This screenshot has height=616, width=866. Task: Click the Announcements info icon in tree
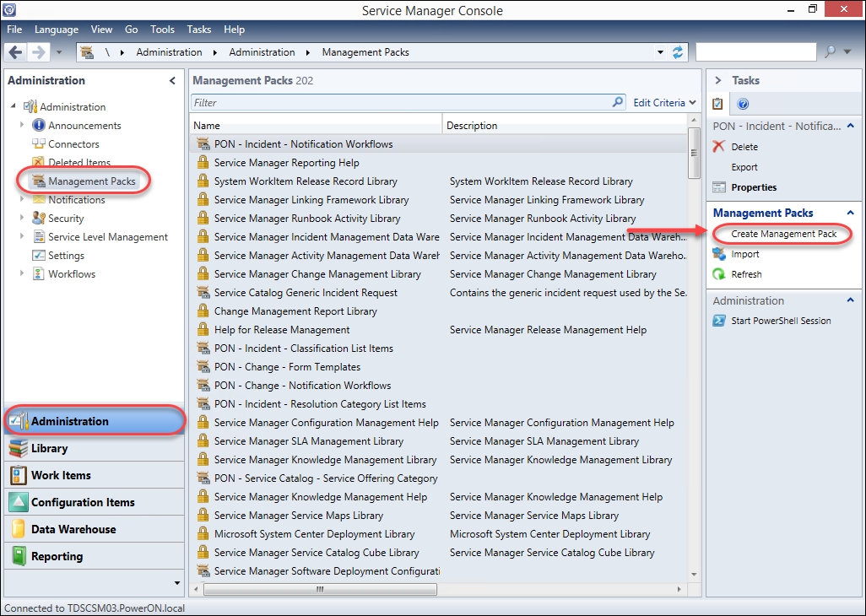pyautogui.click(x=38, y=125)
